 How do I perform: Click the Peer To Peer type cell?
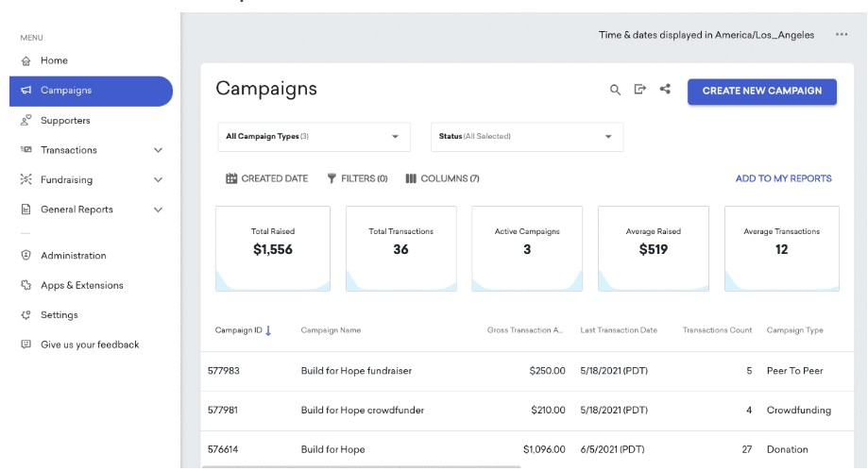click(794, 371)
